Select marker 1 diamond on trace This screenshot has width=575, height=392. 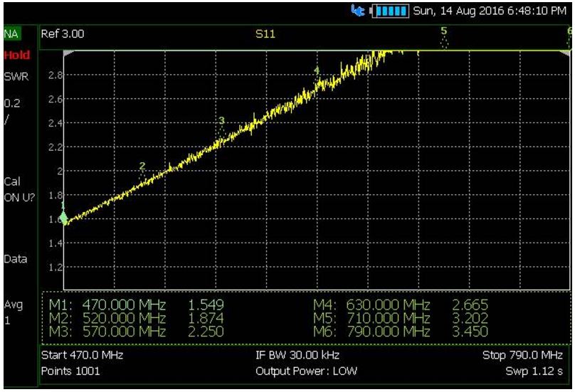[x=64, y=218]
